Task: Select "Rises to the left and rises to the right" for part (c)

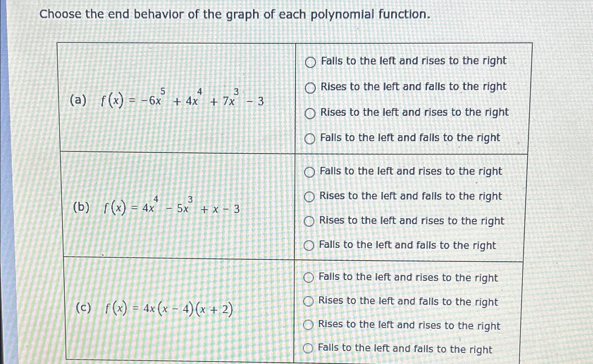Action: point(309,325)
